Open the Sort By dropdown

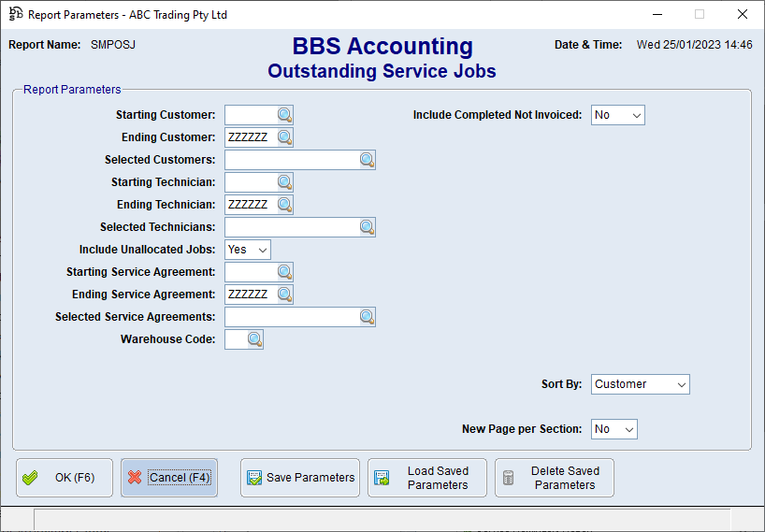640,384
